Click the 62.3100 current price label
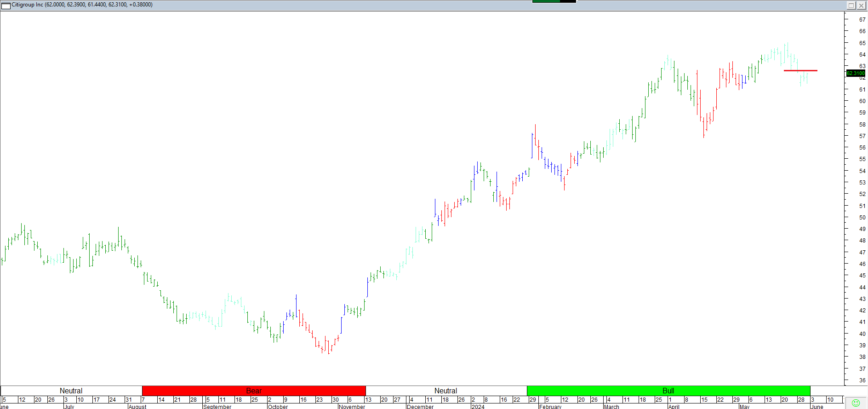This screenshot has height=409, width=868. click(856, 73)
